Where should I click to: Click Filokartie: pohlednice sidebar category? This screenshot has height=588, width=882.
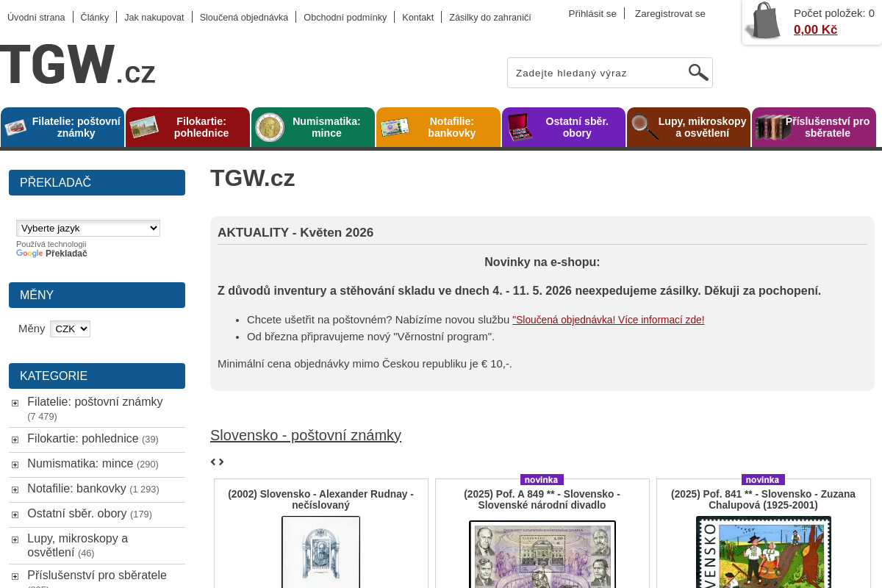(82, 439)
